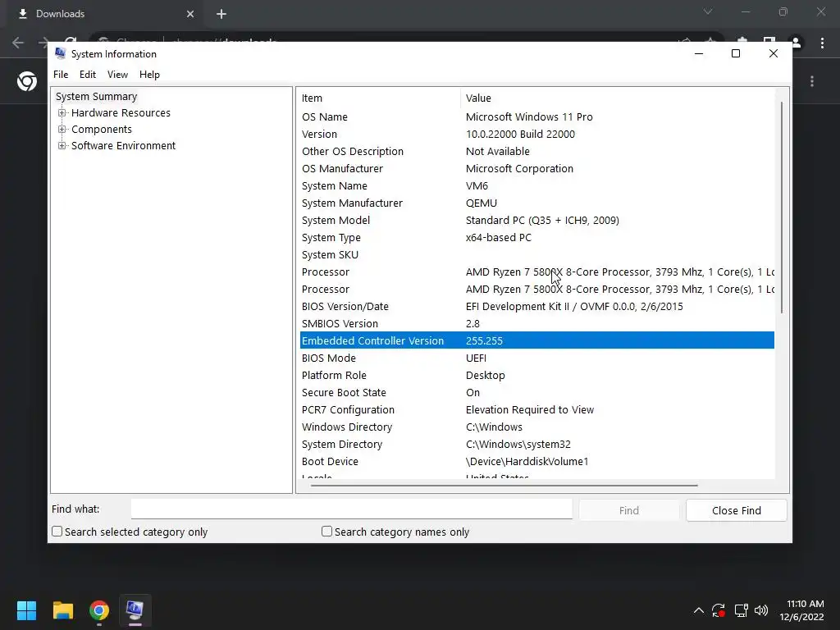This screenshot has width=840, height=630.
Task: Open the Edit menu
Action: [87, 75]
